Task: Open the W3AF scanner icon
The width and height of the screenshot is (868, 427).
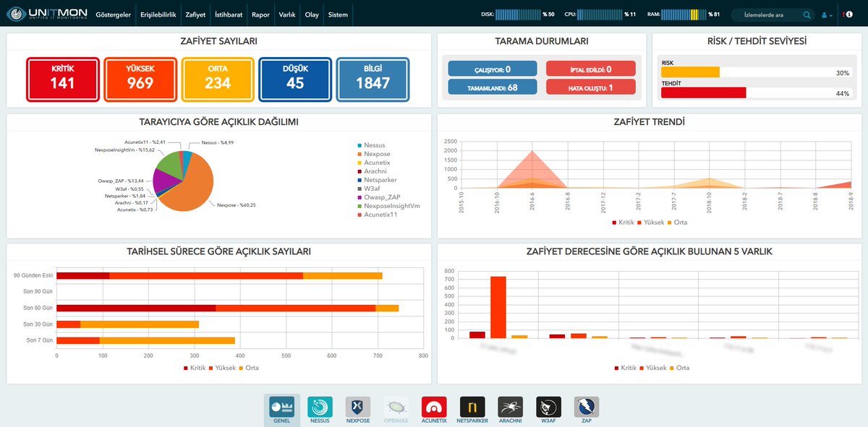Action: pos(548,410)
